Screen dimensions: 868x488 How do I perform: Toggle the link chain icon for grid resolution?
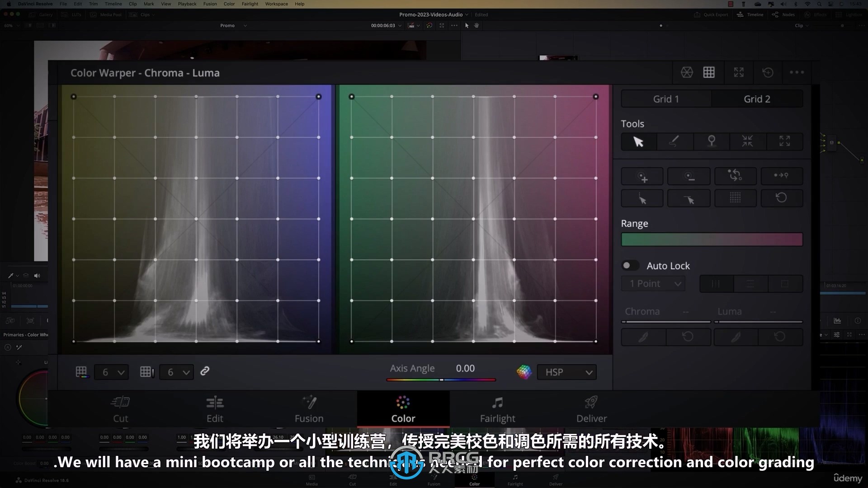(x=205, y=371)
